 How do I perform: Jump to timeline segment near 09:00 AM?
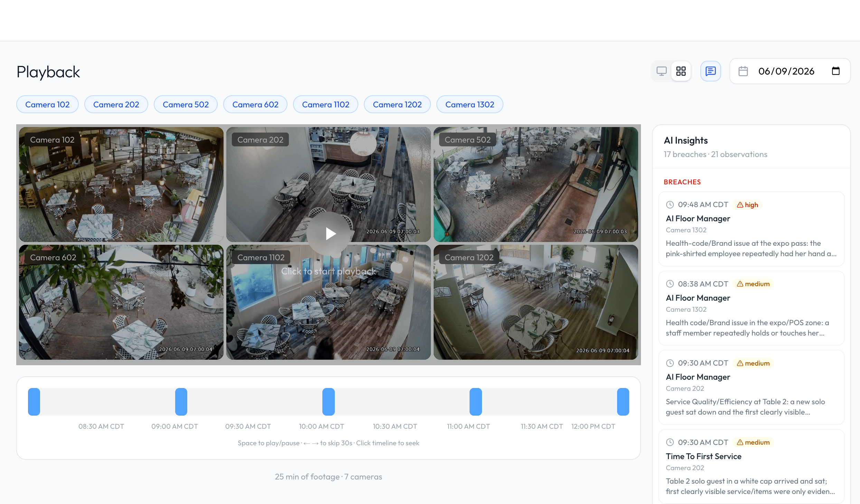(x=181, y=401)
